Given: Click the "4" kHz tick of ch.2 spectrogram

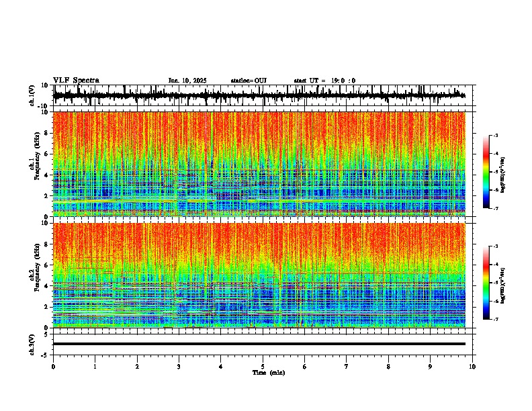Looking at the screenshot, I should click(46, 286).
